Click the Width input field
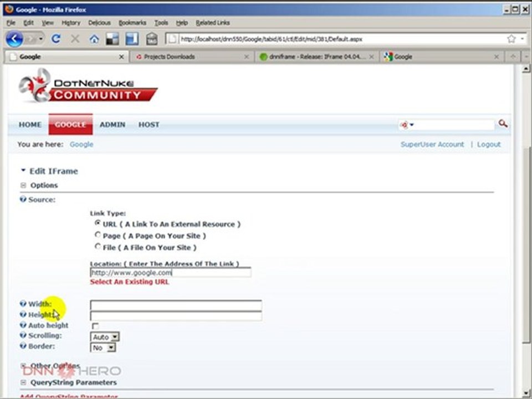The width and height of the screenshot is (532, 399). [176, 305]
